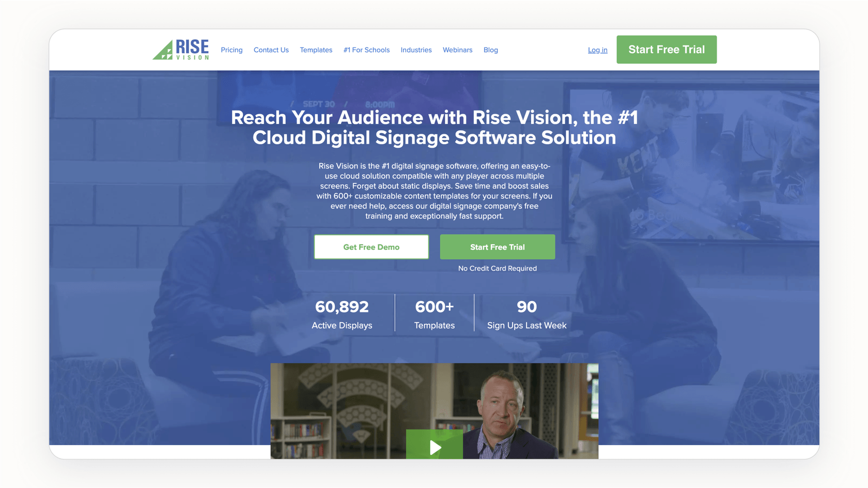The height and width of the screenshot is (488, 868).
Task: Click the 600+ Templates stat
Action: (x=434, y=313)
